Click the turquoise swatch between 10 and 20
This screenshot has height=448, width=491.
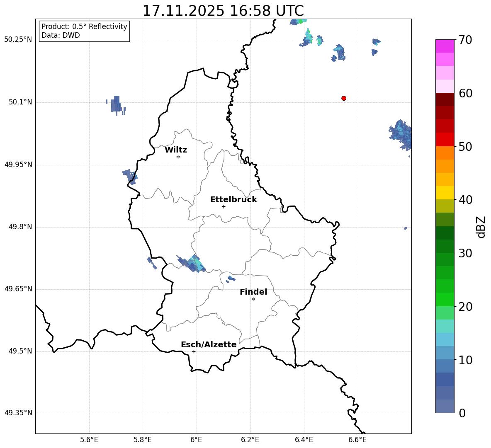[445, 326]
